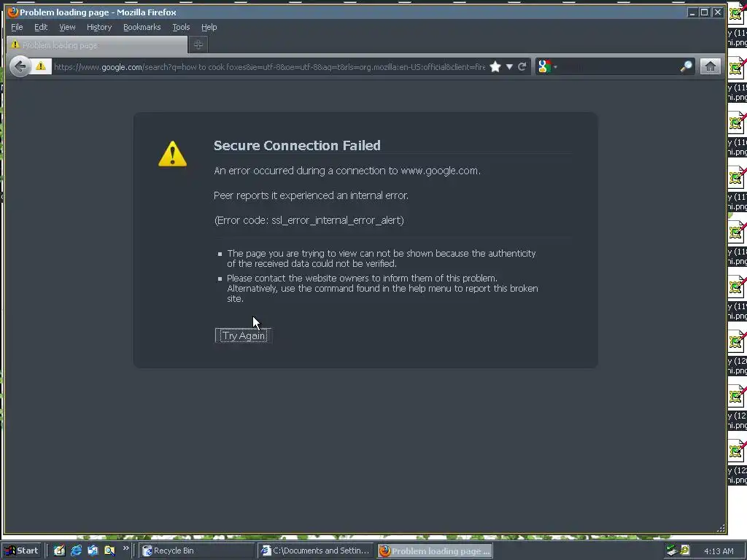Reload the page with the refresh icon
The height and width of the screenshot is (560, 747).
click(522, 66)
